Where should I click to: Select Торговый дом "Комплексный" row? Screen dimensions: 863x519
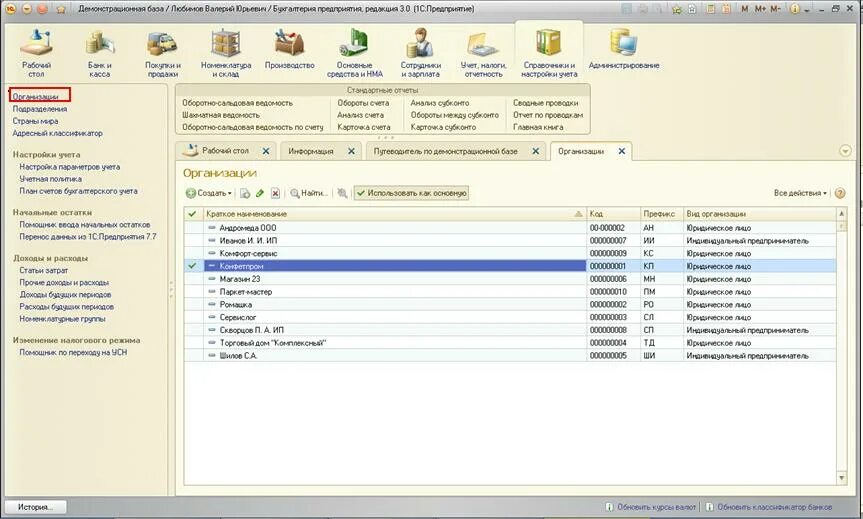point(510,343)
